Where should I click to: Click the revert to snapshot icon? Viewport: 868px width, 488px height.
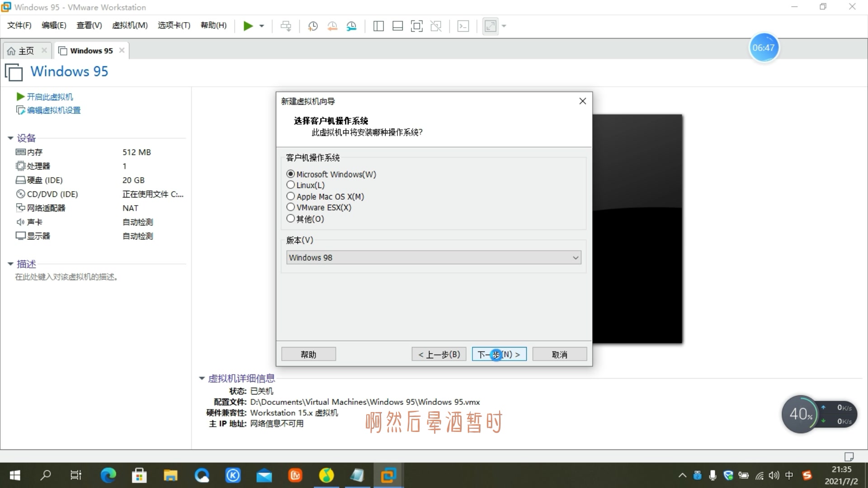[332, 26]
